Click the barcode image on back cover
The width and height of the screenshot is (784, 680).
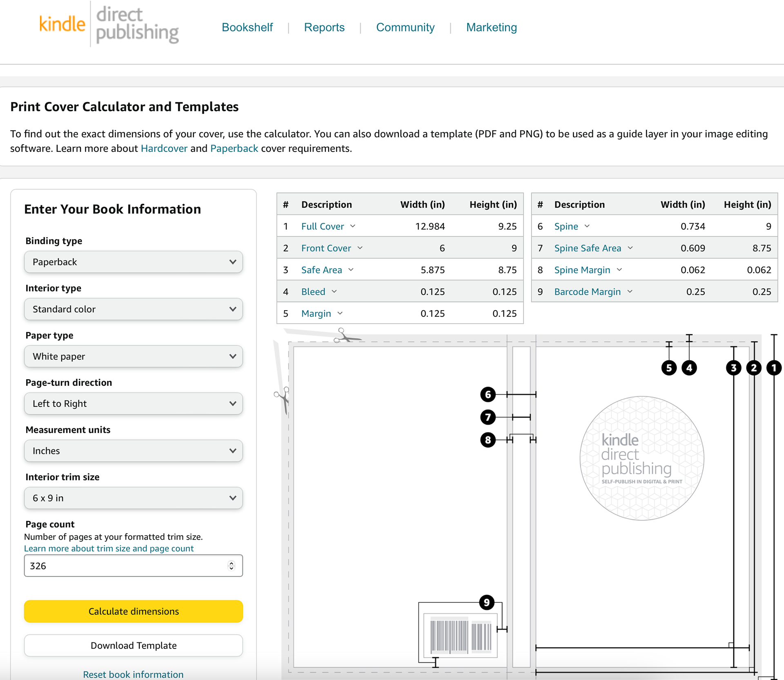[461, 636]
